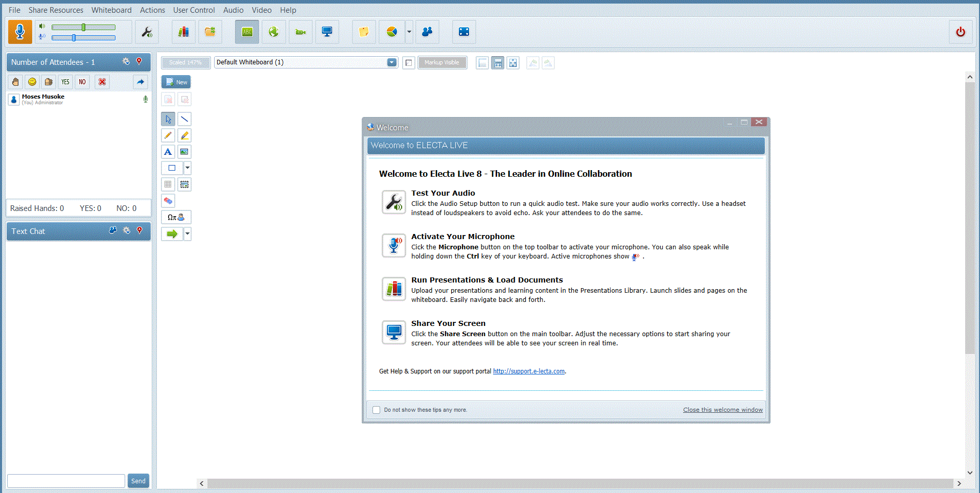Open the yellow sticky note tool
This screenshot has height=493, width=980.
click(364, 32)
